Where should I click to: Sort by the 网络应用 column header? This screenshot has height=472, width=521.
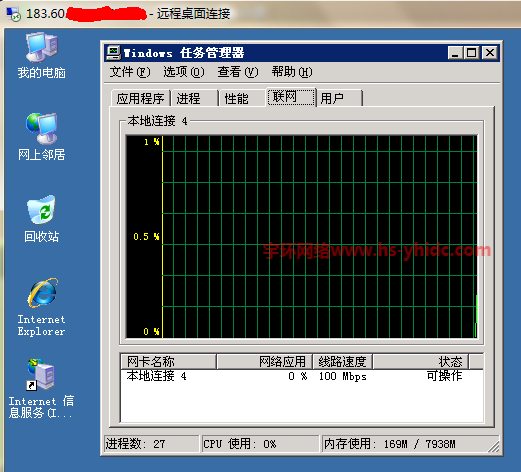coord(265,361)
